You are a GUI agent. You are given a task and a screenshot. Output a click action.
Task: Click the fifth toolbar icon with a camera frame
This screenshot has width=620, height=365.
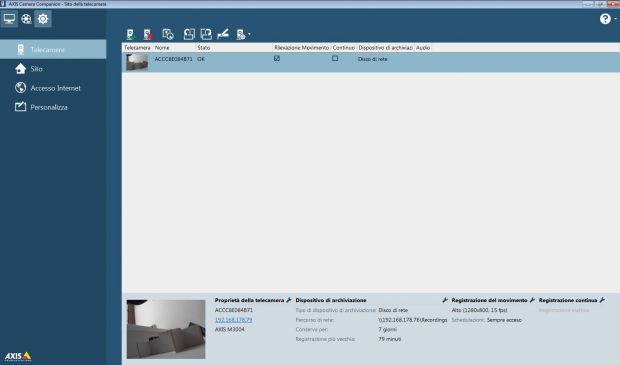click(206, 34)
